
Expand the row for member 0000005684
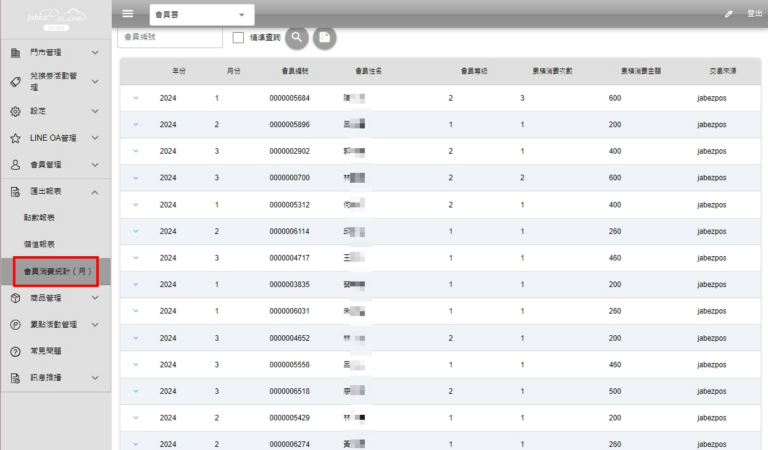point(135,98)
